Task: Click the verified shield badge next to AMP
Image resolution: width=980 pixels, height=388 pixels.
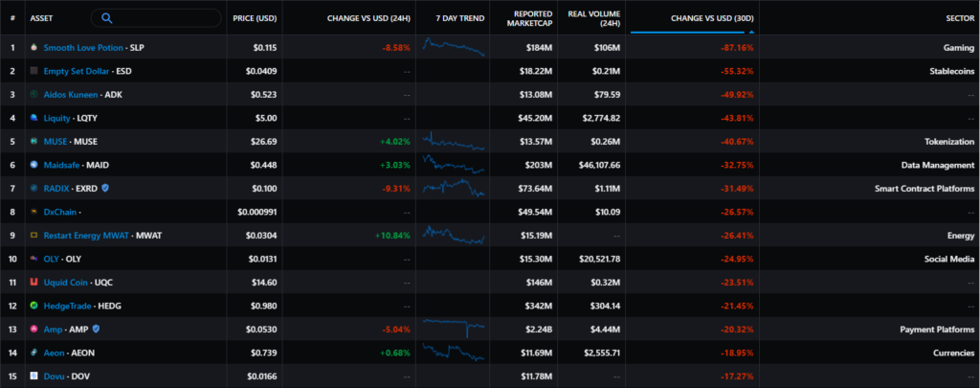Action: click(96, 330)
